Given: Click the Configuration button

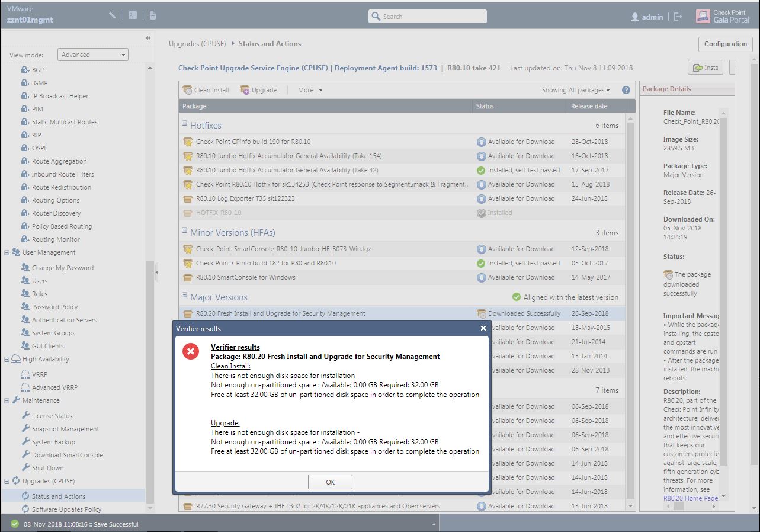Looking at the screenshot, I should [x=725, y=44].
